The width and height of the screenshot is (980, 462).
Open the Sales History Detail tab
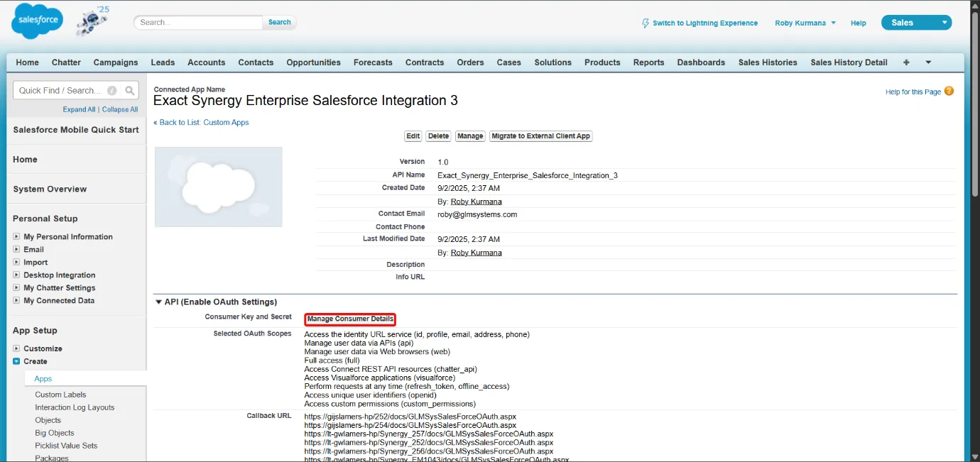(849, 62)
